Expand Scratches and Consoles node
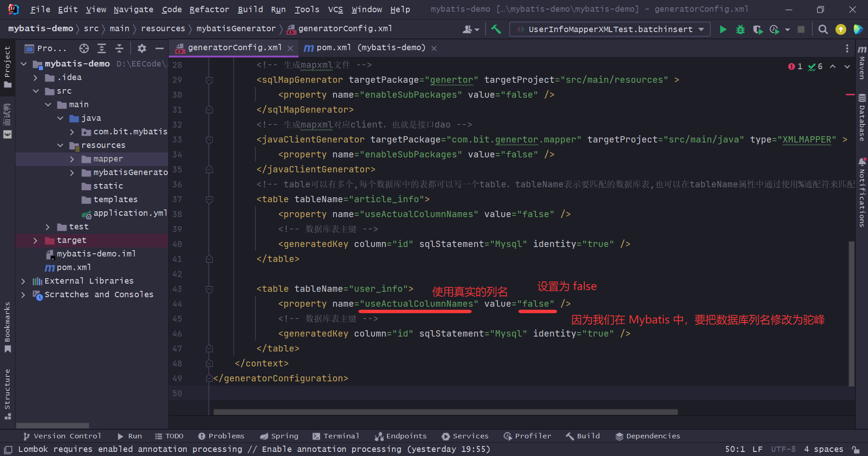Viewport: 868px width, 456px height. (x=24, y=294)
